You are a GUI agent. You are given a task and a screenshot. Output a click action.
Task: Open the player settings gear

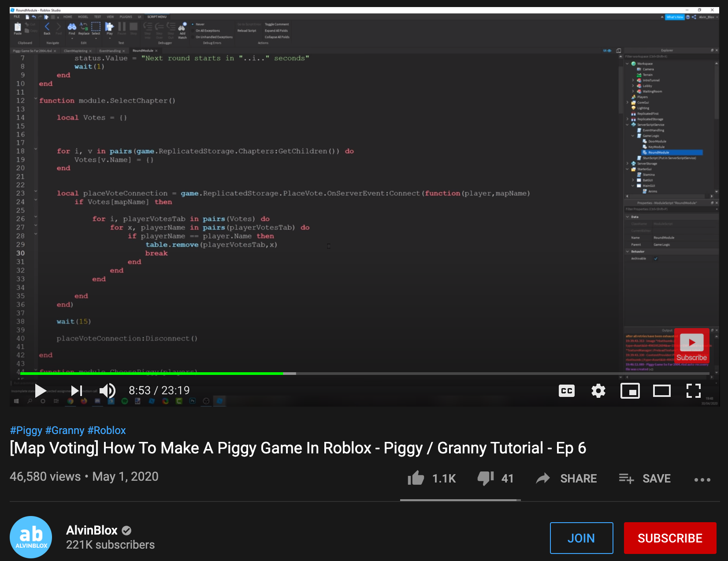coord(598,391)
